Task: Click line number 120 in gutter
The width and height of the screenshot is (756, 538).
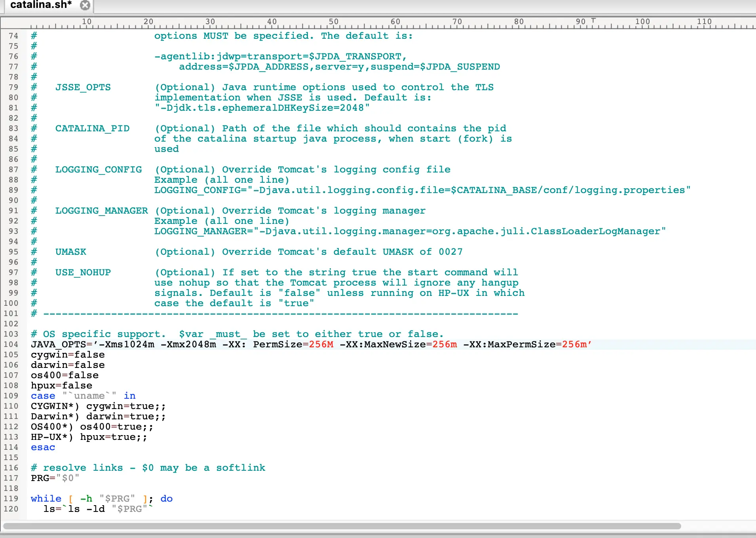Action: click(11, 509)
